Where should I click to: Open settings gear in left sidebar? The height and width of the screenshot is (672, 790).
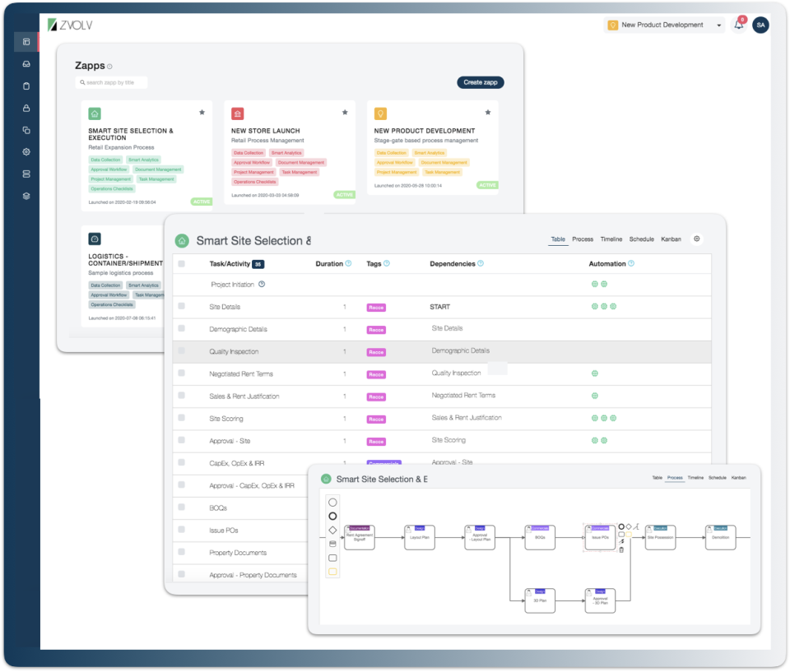pos(26,152)
